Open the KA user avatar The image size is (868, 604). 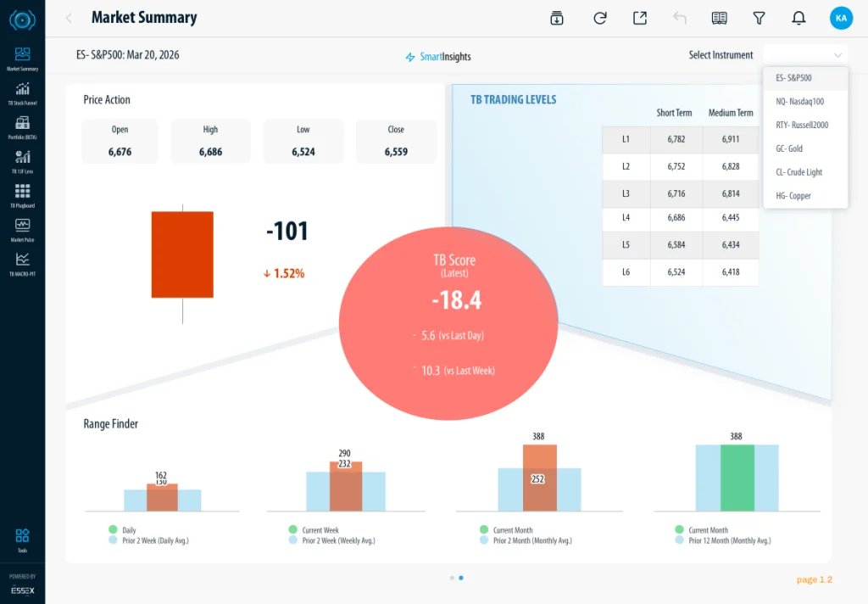point(841,18)
